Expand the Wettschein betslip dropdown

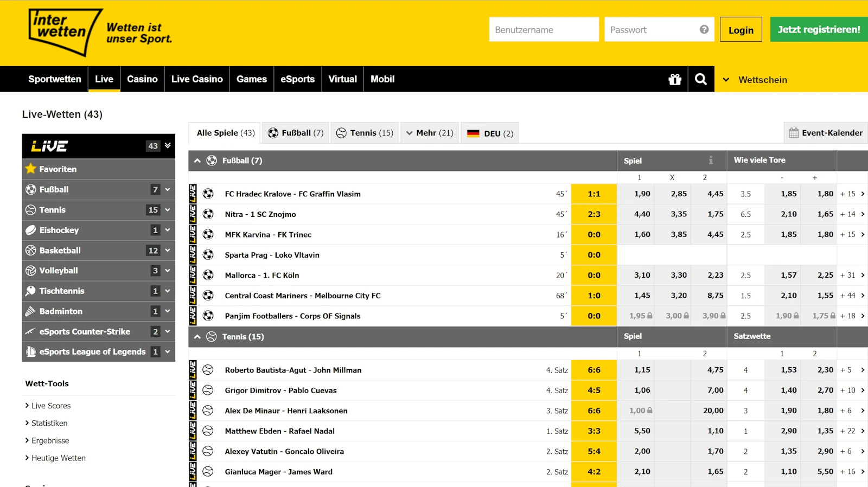726,80
